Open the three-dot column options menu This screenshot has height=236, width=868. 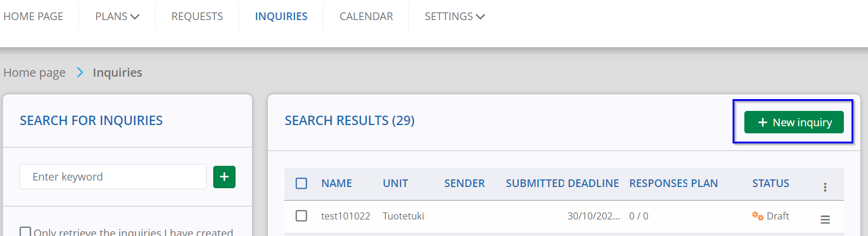coord(825,187)
